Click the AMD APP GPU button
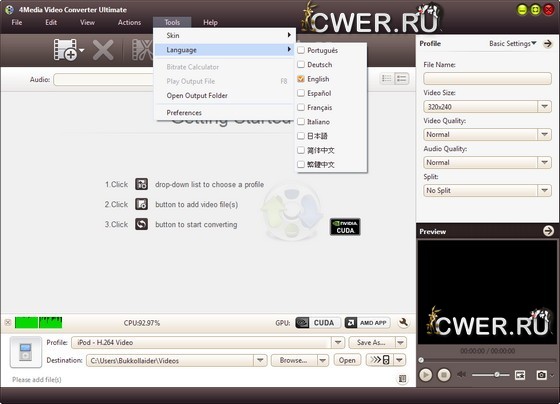This screenshot has height=404, width=560. click(367, 323)
